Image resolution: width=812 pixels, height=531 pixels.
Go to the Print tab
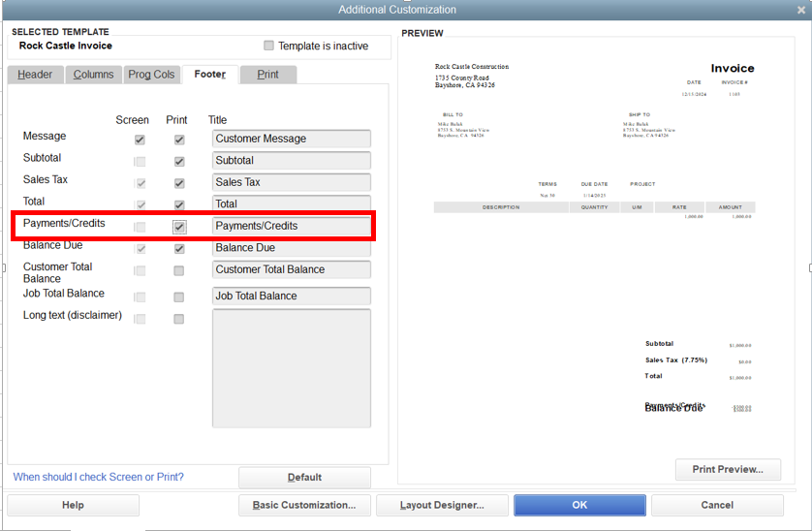267,75
